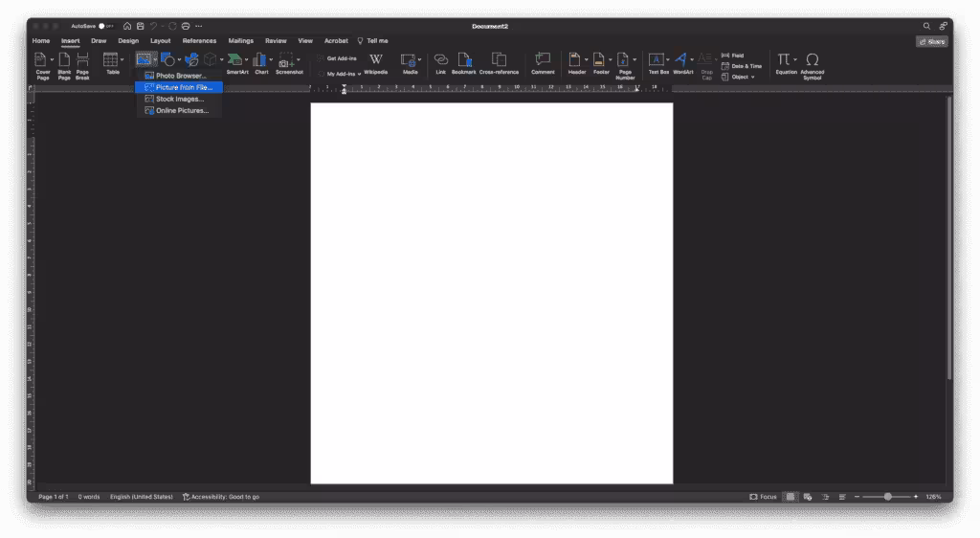The image size is (980, 538).
Task: Click Accessibility: Good to go status
Action: click(x=221, y=497)
